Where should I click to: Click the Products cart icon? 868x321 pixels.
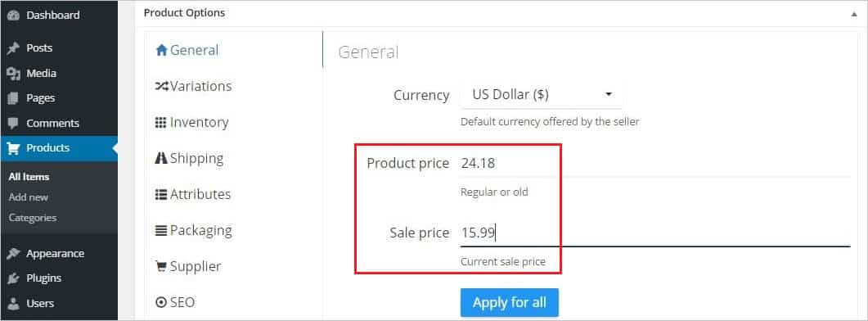coord(13,148)
